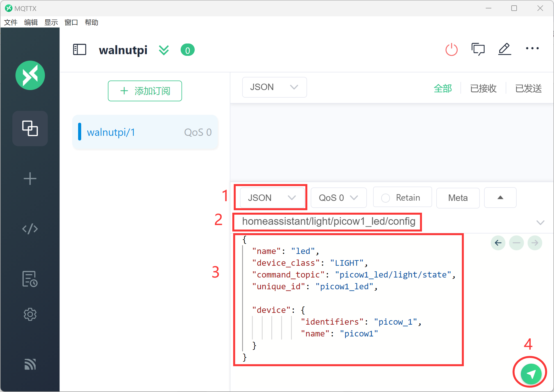This screenshot has height=392, width=554.
Task: Open the 帮助 menu
Action: click(x=92, y=22)
